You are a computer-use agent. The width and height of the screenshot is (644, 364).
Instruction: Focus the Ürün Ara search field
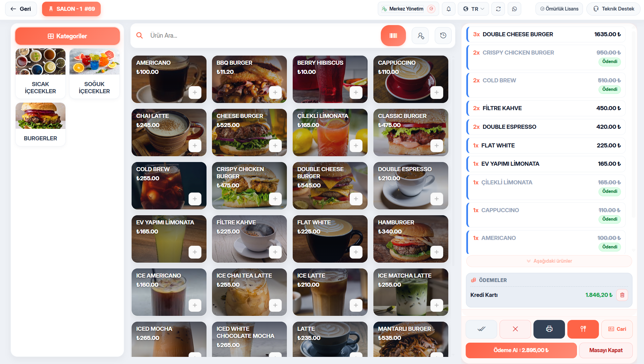[x=261, y=36]
